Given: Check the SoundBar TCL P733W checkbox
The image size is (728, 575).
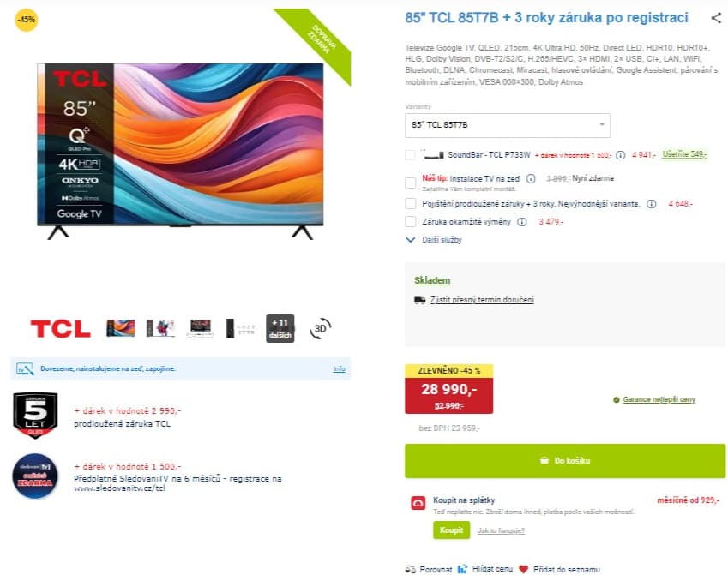Looking at the screenshot, I should coord(411,155).
